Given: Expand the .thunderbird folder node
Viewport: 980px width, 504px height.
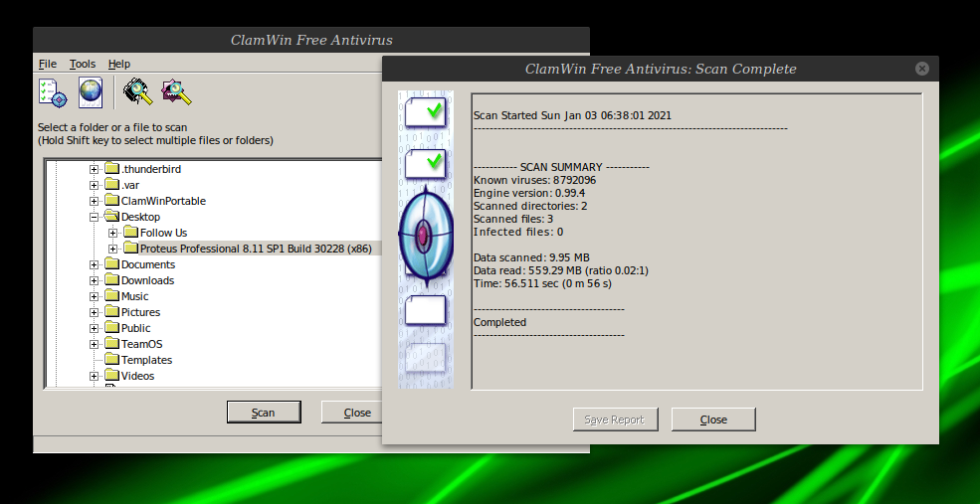Looking at the screenshot, I should pos(94,169).
